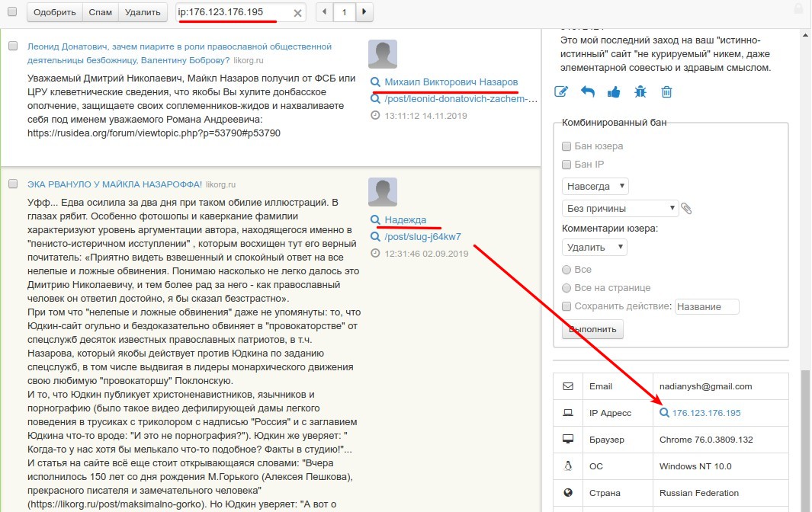
Task: Open the Леонид Донатович post title link
Action: [x=179, y=53]
